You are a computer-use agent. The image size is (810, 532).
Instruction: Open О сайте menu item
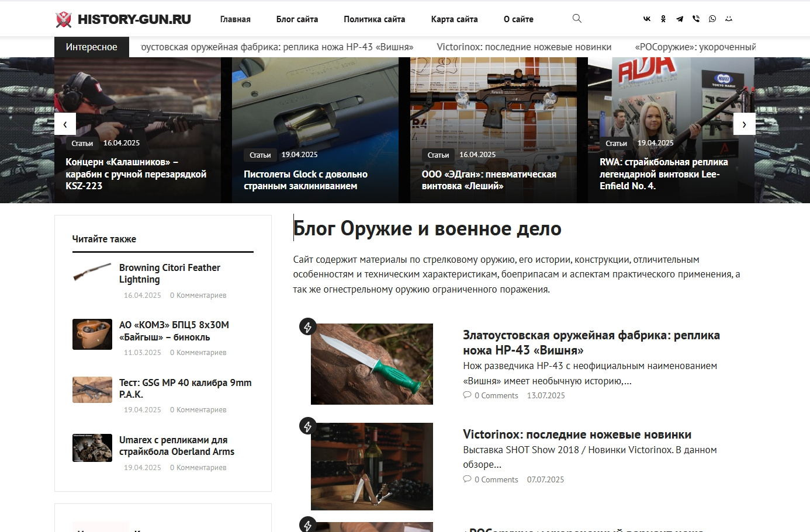(x=518, y=19)
